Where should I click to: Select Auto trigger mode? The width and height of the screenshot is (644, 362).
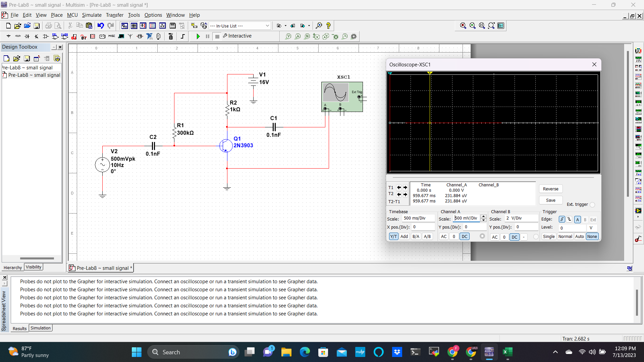coord(579,236)
